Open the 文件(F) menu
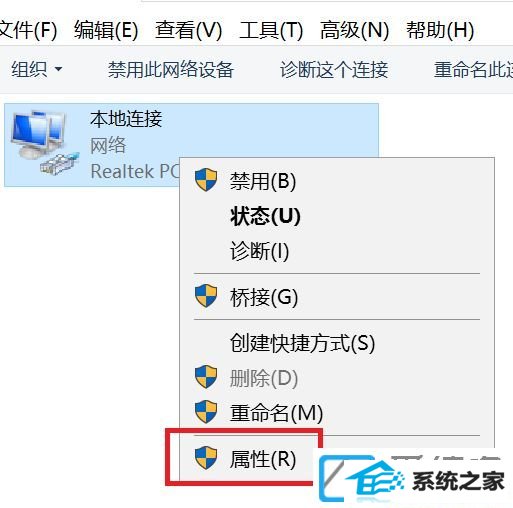This screenshot has width=513, height=508. (28, 30)
